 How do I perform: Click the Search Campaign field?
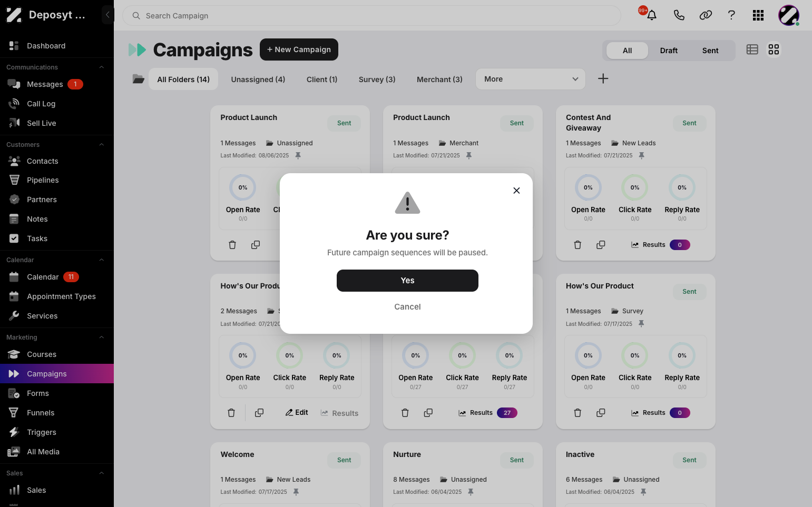click(x=371, y=16)
